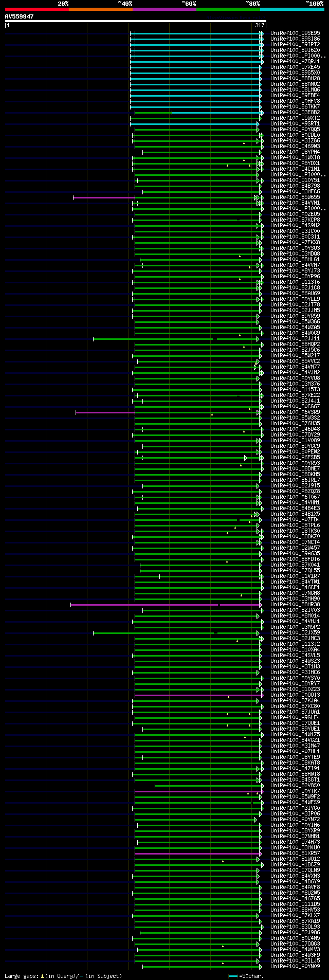Select hit label UniRef100_B8HWI8

(x=295, y=774)
